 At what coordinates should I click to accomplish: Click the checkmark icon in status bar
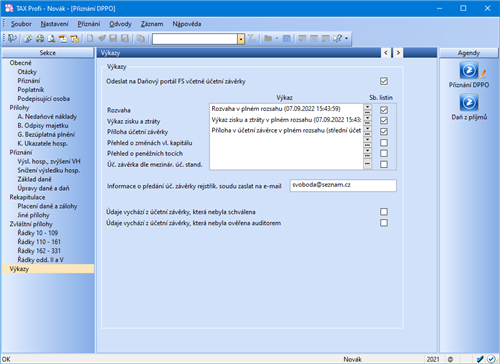[x=491, y=359]
